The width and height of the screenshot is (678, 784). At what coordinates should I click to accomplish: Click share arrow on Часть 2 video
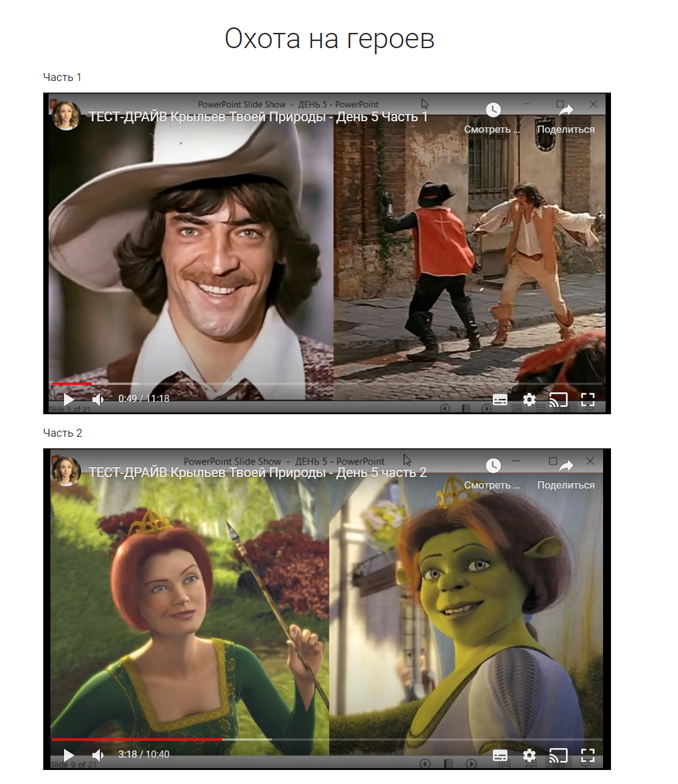[566, 465]
